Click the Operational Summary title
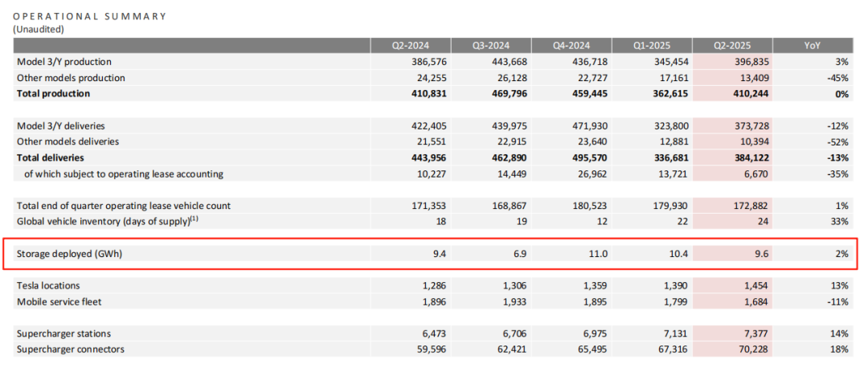This screenshot has height=372, width=868. (x=89, y=16)
